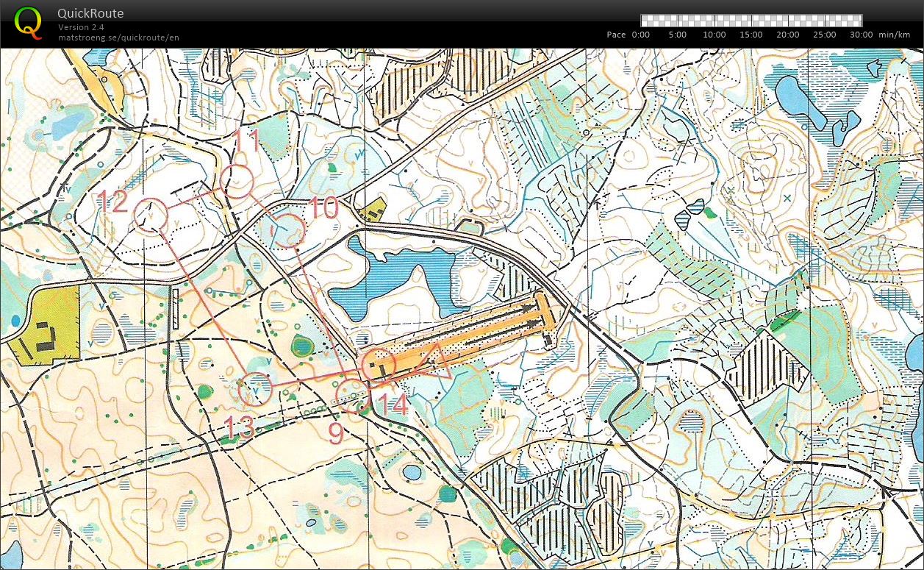This screenshot has width=924, height=570.
Task: Click control circle 10 on map
Action: [288, 231]
